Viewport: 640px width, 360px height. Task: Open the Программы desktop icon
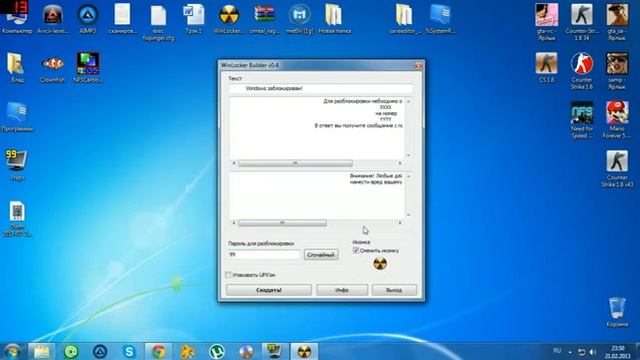point(17,116)
